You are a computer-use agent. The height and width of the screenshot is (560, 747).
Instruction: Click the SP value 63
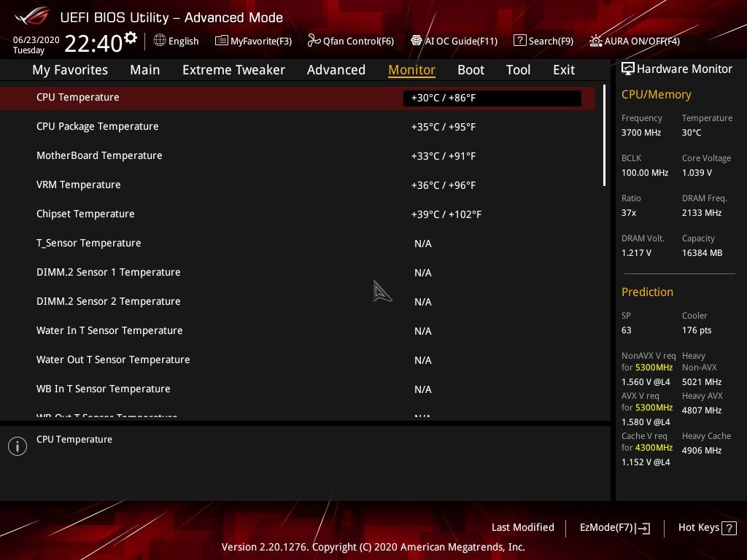(x=626, y=330)
